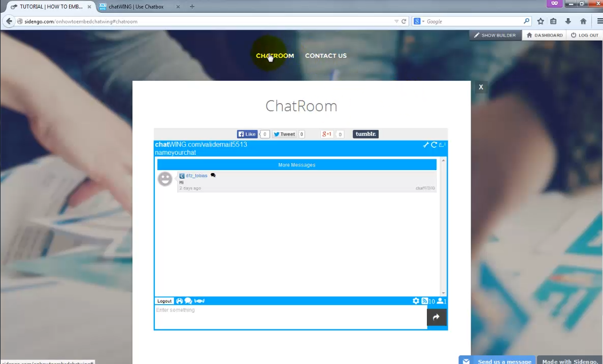Load More Messages in chat
This screenshot has height=364, width=603.
click(297, 164)
